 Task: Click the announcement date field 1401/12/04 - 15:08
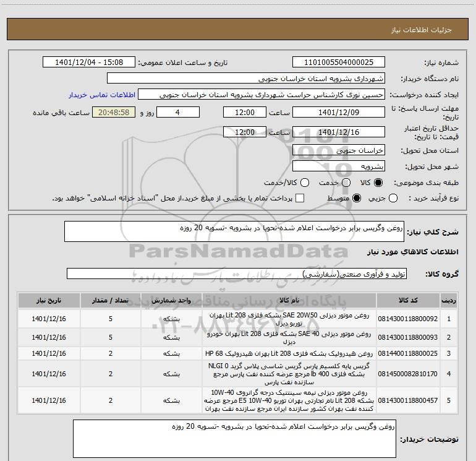[x=89, y=62]
